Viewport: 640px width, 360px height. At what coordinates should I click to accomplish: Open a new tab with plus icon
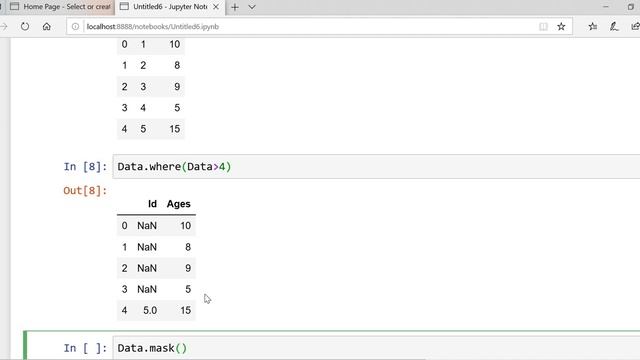[x=235, y=7]
